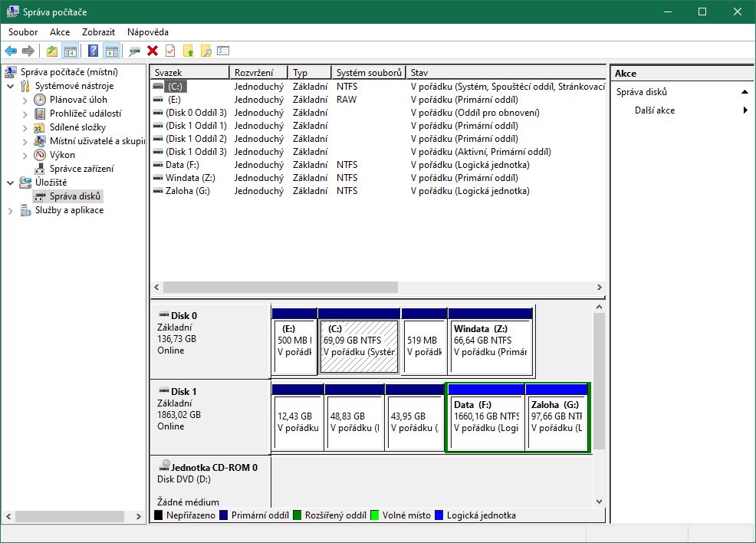This screenshot has height=543, width=756.
Task: Click the volume list horizontal scrollbar
Action: 281,287
